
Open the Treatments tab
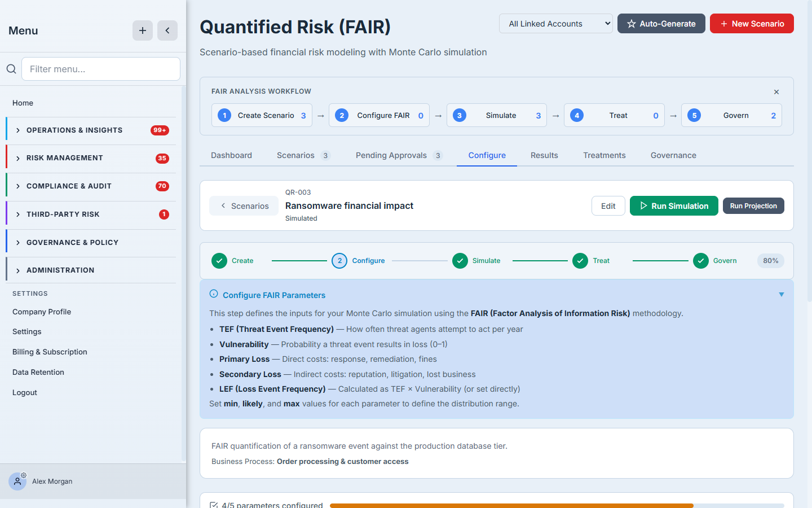pyautogui.click(x=604, y=155)
